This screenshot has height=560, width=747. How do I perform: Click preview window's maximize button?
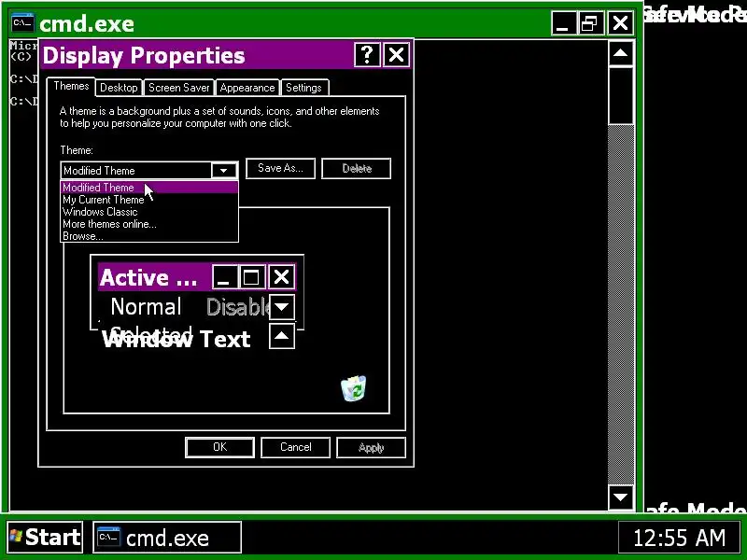pyautogui.click(x=251, y=277)
